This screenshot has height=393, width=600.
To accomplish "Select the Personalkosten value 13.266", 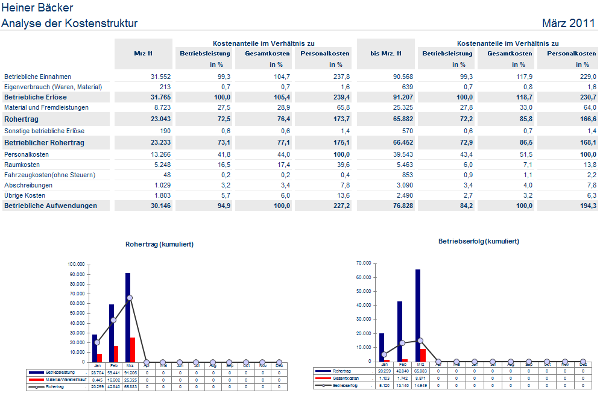I will (x=161, y=155).
